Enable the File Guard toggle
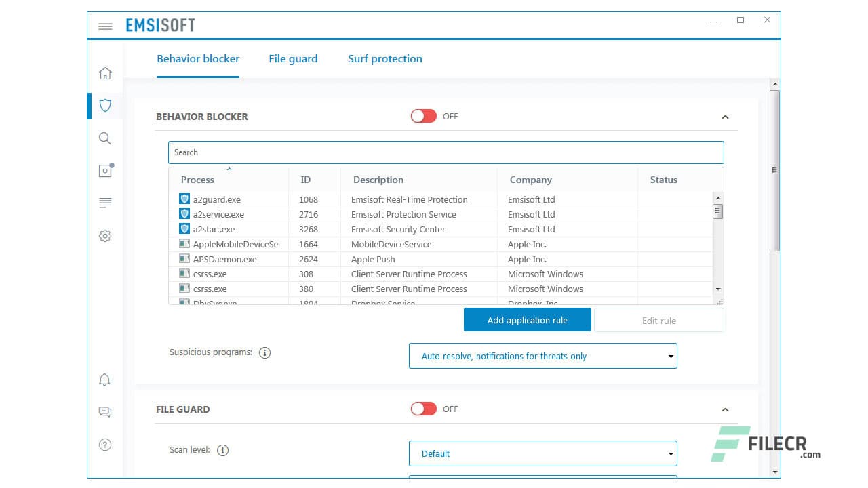Viewport: 868px width, 488px height. coord(423,409)
